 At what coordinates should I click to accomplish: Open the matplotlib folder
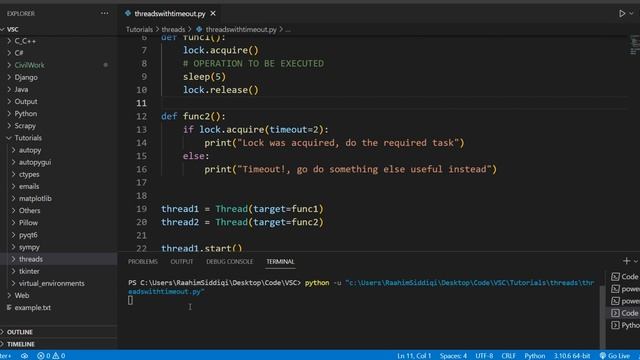pos(35,198)
